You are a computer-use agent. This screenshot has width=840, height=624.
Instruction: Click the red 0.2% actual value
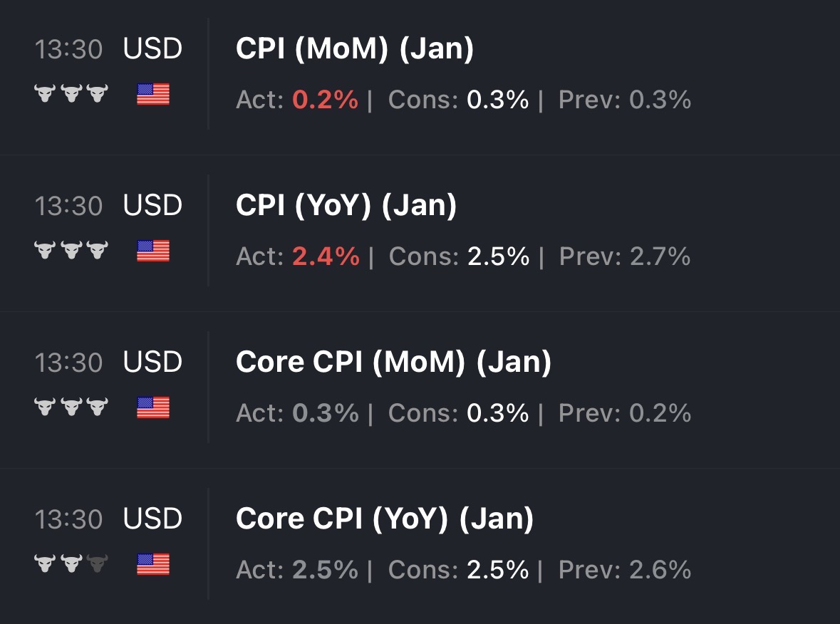(x=325, y=100)
